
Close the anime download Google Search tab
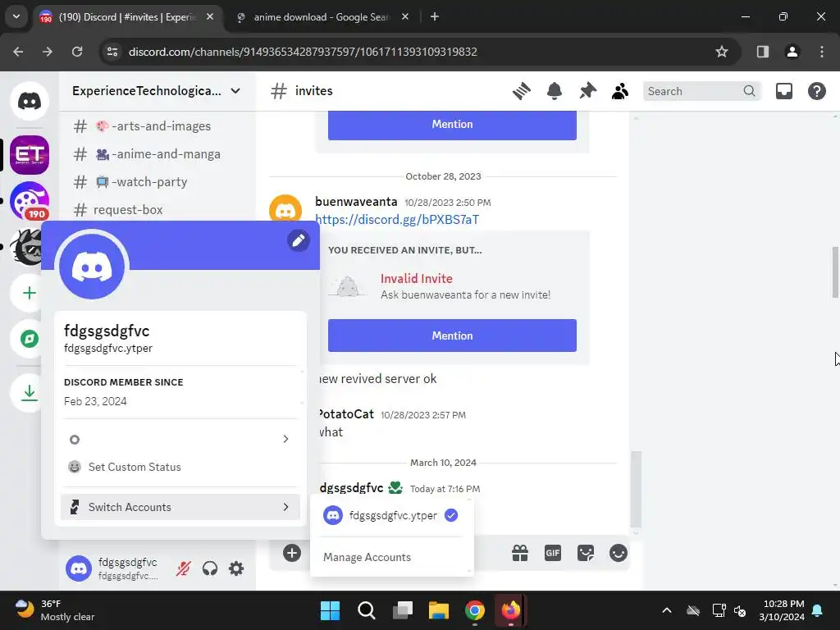point(405,17)
